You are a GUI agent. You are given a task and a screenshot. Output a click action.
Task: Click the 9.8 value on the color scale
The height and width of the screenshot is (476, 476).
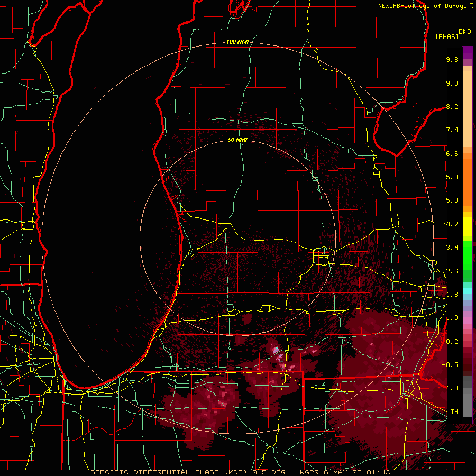point(452,59)
